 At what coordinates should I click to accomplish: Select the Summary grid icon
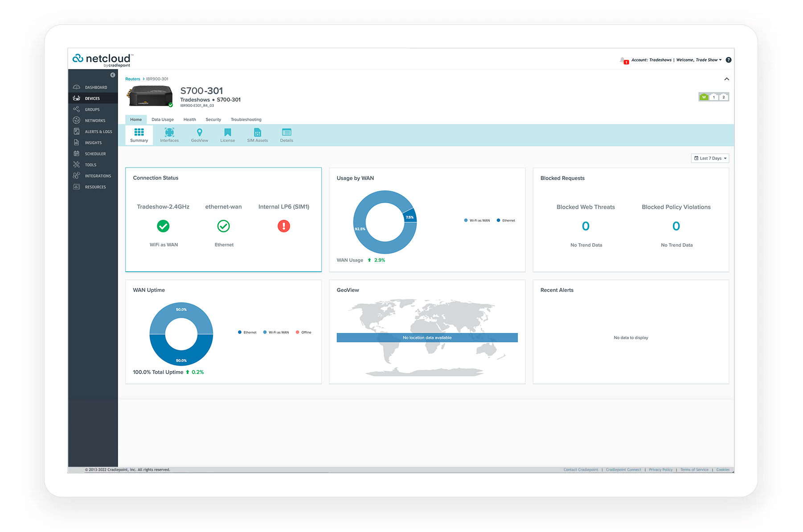click(139, 132)
